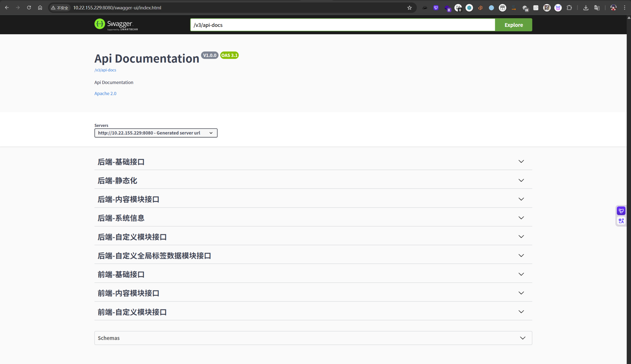Click the /v3/api-docs URL input field
Viewport: 631px width, 364px height.
pyautogui.click(x=342, y=25)
